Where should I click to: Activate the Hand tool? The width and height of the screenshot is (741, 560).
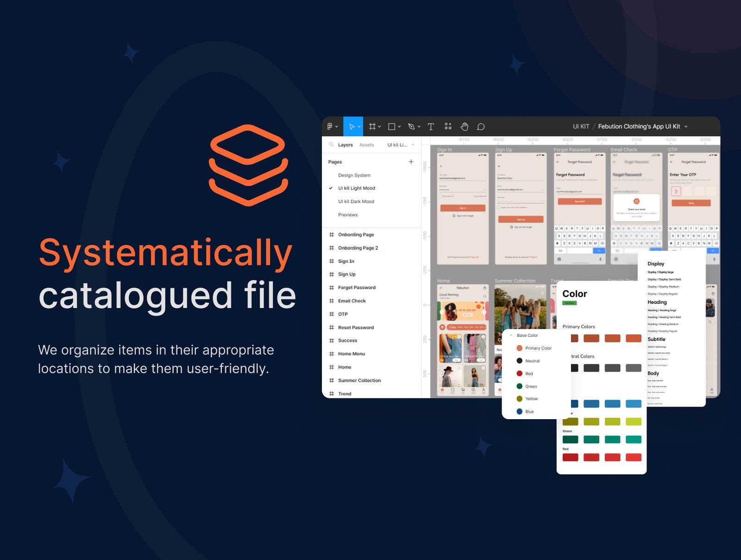[x=465, y=126]
